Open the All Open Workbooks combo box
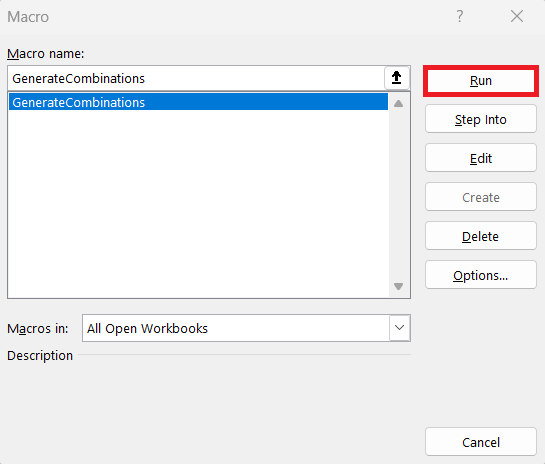This screenshot has width=545, height=464. [x=246, y=328]
